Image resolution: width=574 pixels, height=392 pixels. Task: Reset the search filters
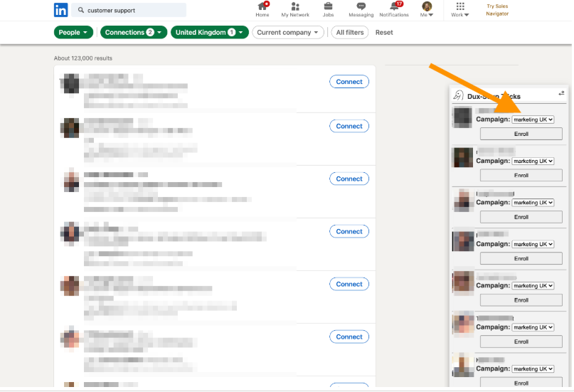click(384, 32)
